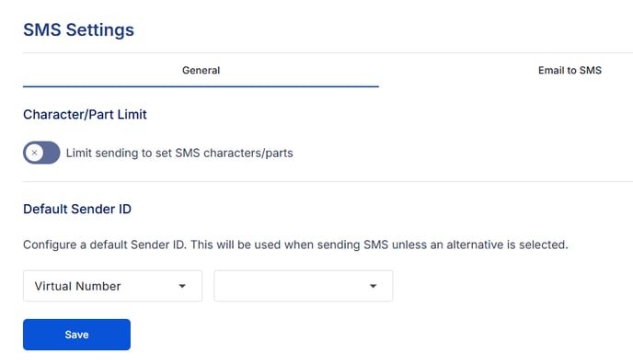Click the dark track of the limit toggle

[52, 153]
